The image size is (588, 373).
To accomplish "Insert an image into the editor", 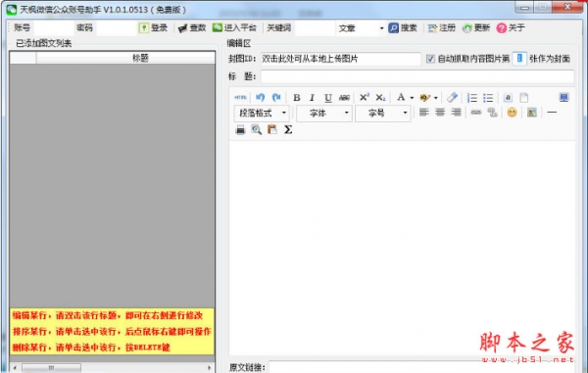I will (x=532, y=112).
